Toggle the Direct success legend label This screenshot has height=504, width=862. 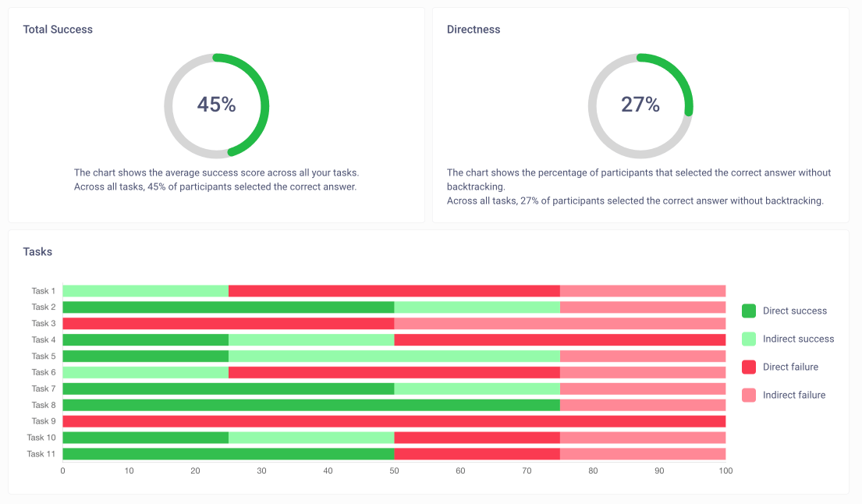(x=794, y=311)
